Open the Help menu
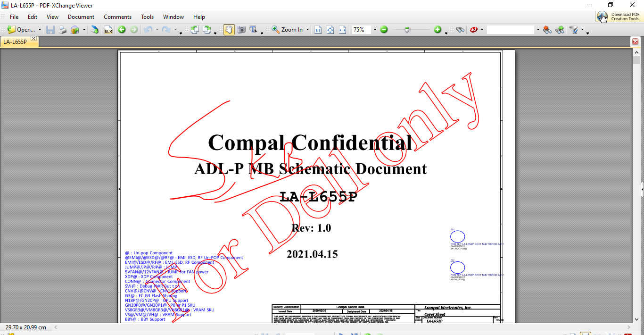This screenshot has height=335, width=644. [199, 17]
